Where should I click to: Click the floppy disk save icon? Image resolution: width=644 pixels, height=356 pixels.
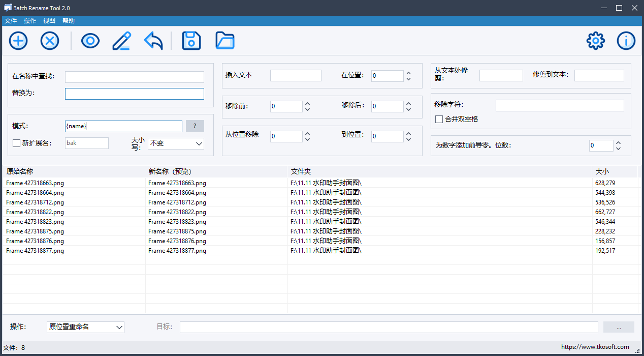tap(191, 41)
